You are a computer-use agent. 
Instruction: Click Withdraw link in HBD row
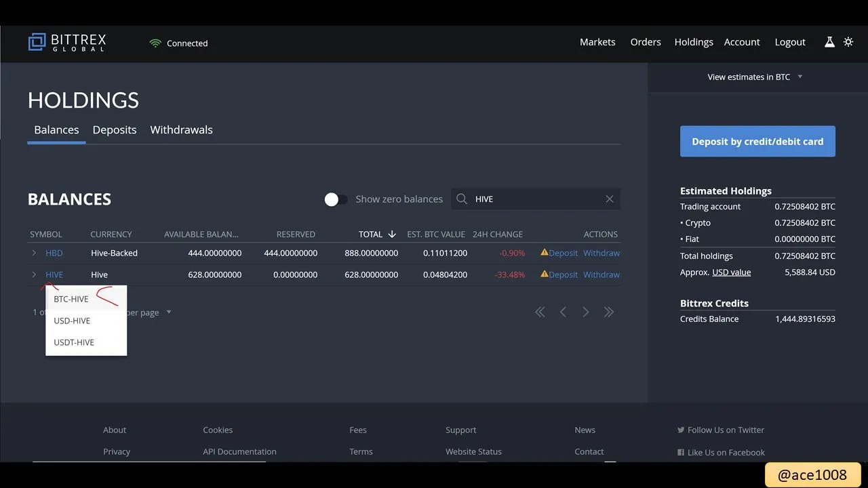click(x=601, y=253)
